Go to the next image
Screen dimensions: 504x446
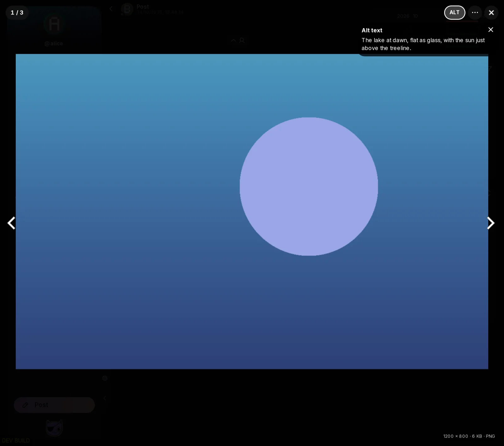pyautogui.click(x=490, y=223)
